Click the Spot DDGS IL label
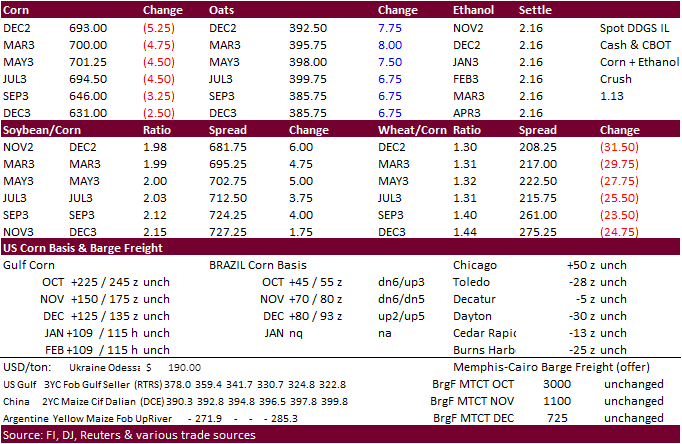682x444 pixels. [x=634, y=28]
